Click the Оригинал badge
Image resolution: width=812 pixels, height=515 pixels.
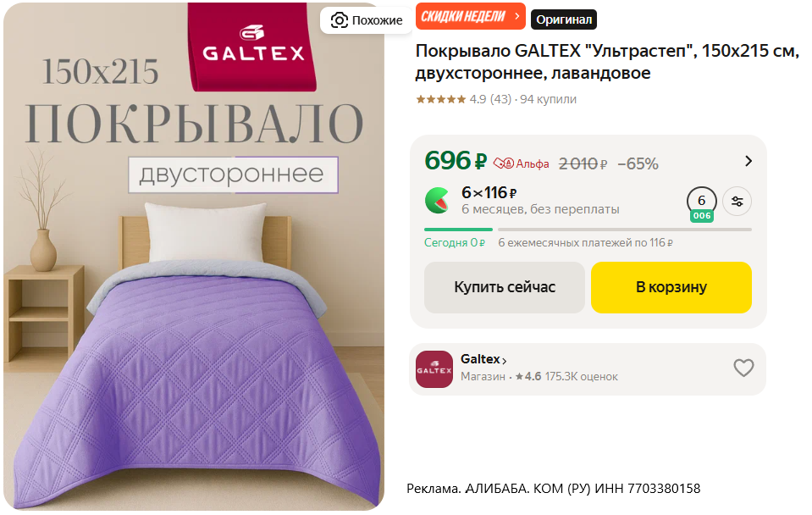(564, 19)
